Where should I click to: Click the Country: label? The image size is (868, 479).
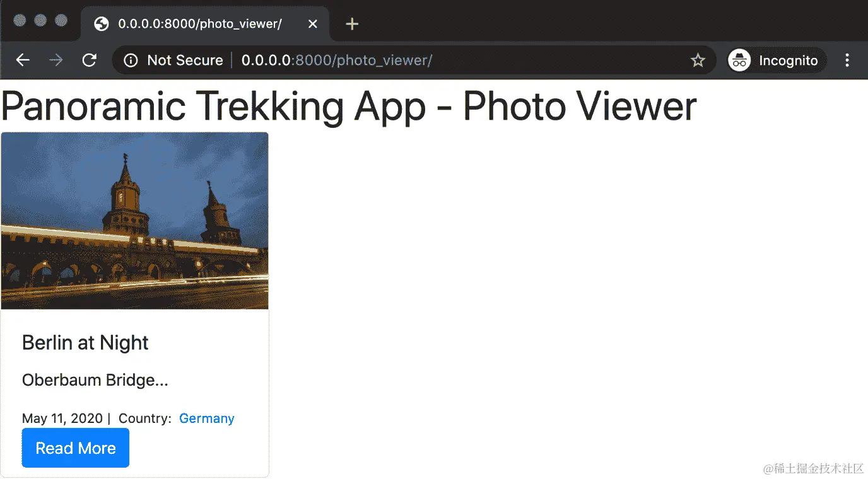click(x=145, y=418)
